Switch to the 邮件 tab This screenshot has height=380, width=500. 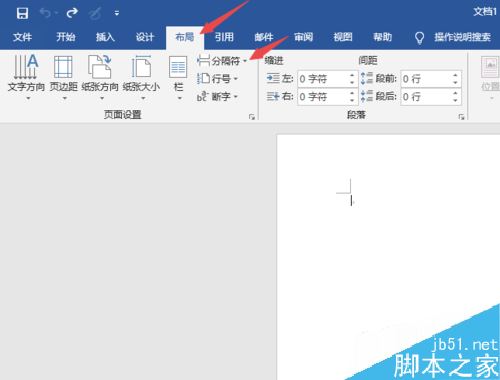point(264,37)
